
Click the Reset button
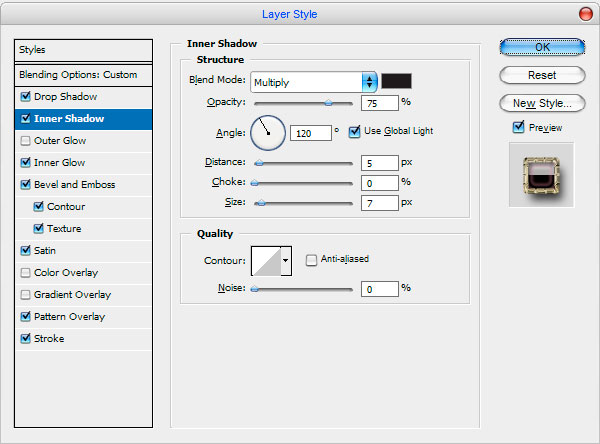tap(542, 75)
